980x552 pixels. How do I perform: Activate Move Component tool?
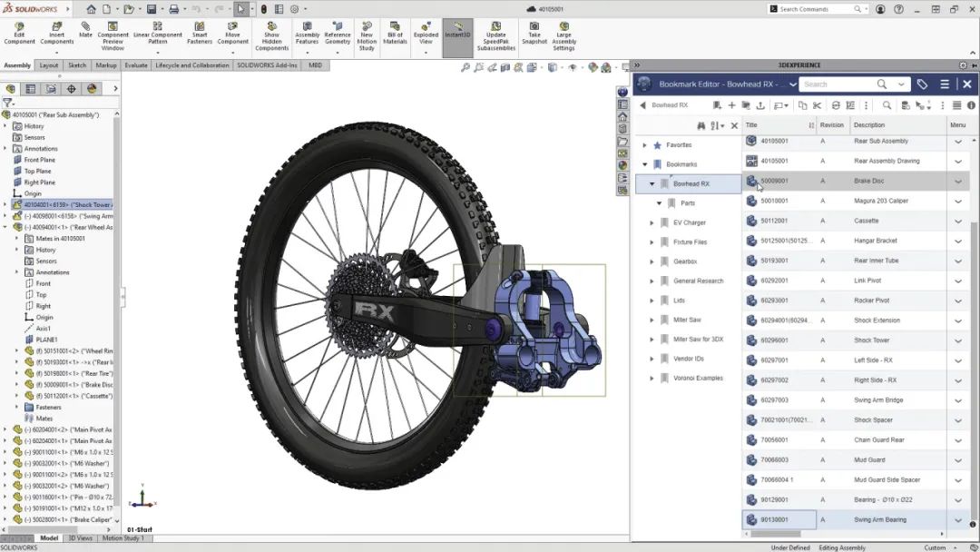[x=232, y=34]
